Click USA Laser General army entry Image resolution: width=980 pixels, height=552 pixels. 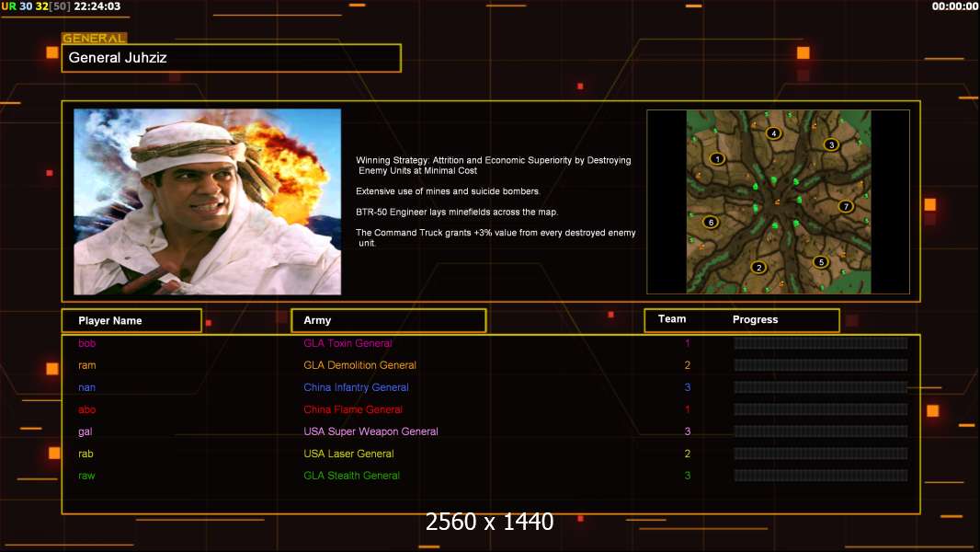click(x=348, y=454)
